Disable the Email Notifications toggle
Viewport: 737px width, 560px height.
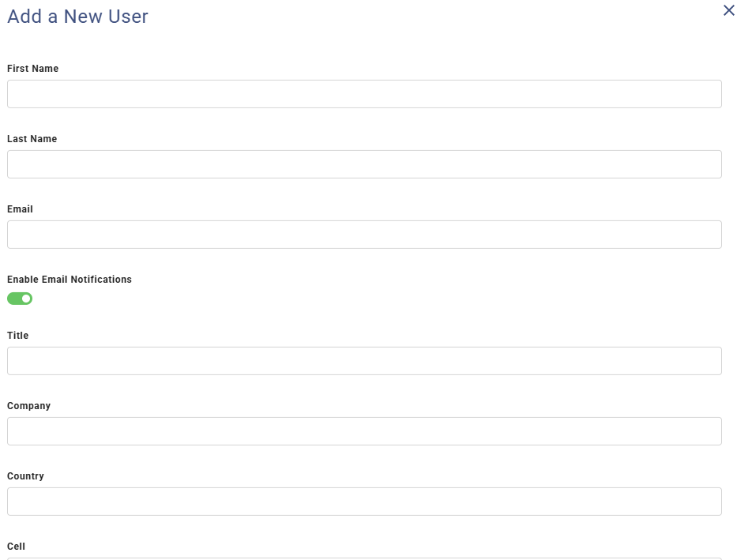tap(19, 298)
